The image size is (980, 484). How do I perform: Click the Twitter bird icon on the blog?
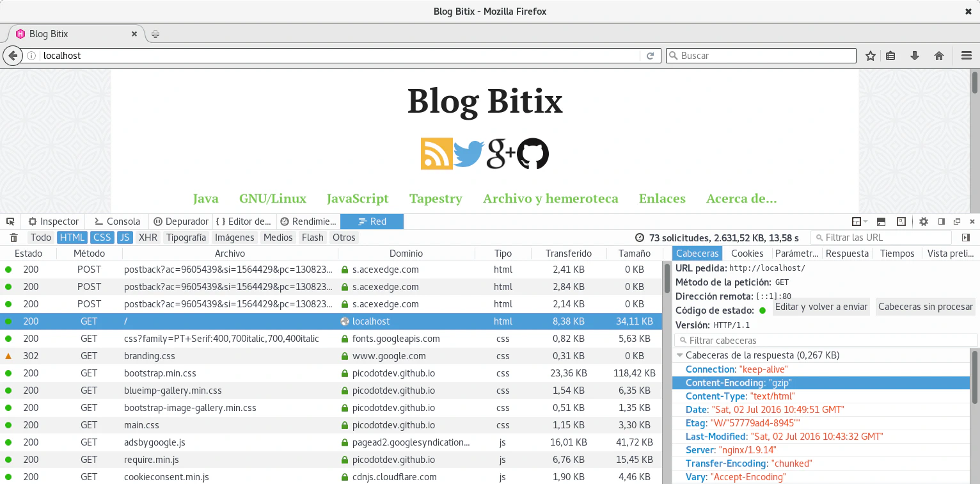click(469, 154)
